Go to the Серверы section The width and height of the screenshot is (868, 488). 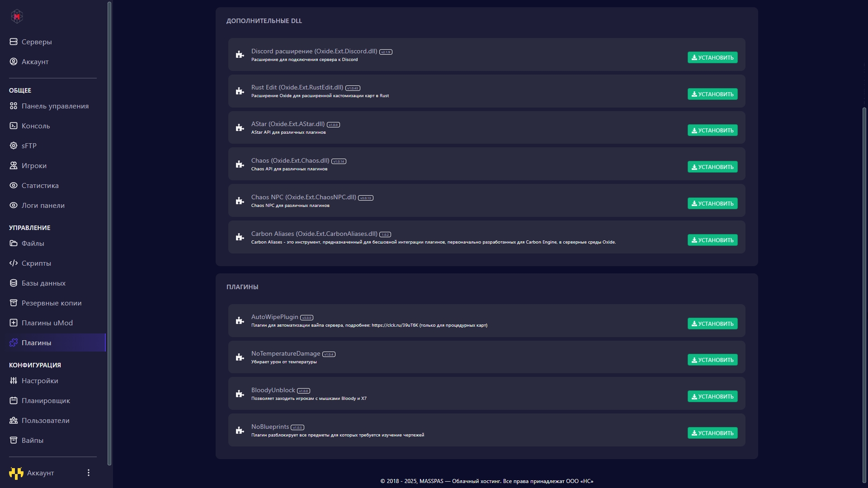(x=37, y=42)
